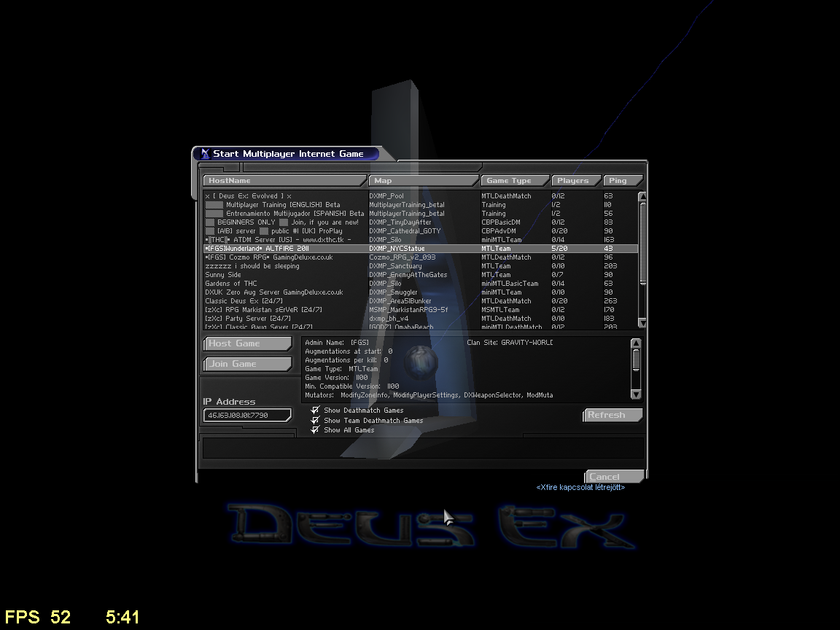Viewport: 840px width, 630px height.
Task: Sort by Game Type column header
Action: coord(515,181)
